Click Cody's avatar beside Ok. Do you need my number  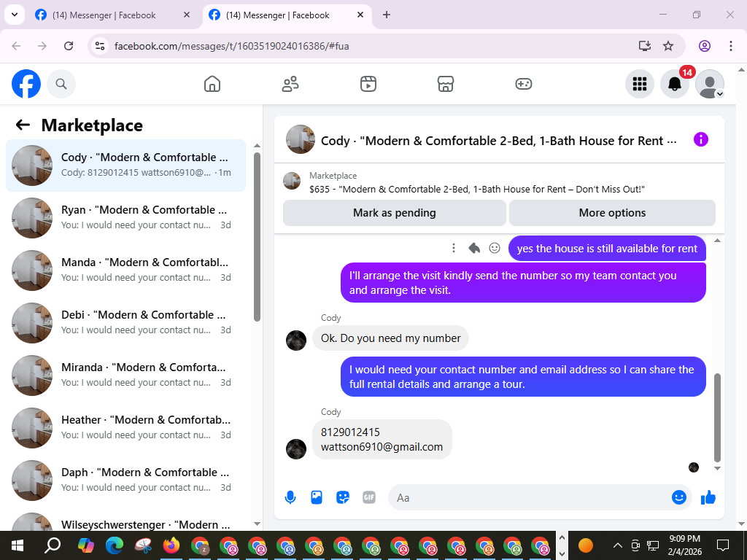point(296,341)
